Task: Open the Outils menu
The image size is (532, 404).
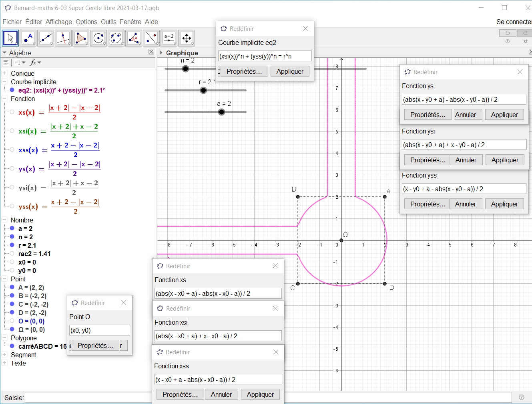Action: click(108, 22)
